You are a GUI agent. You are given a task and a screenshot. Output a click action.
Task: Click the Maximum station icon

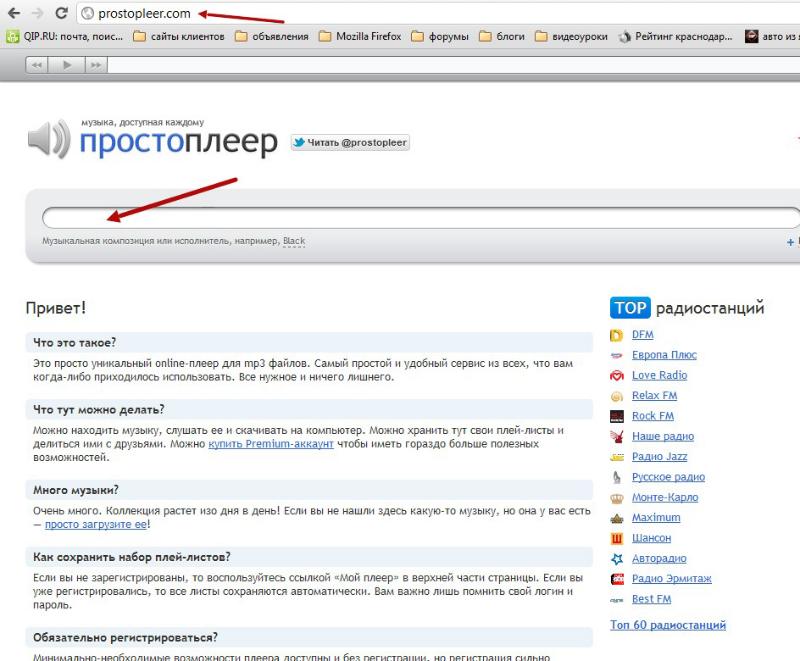pos(617,519)
